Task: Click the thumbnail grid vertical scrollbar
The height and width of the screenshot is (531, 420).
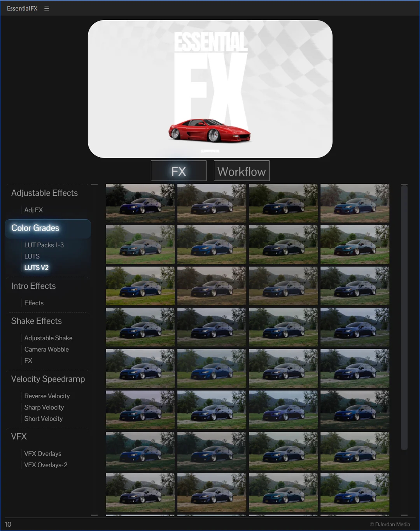Action: click(404, 317)
